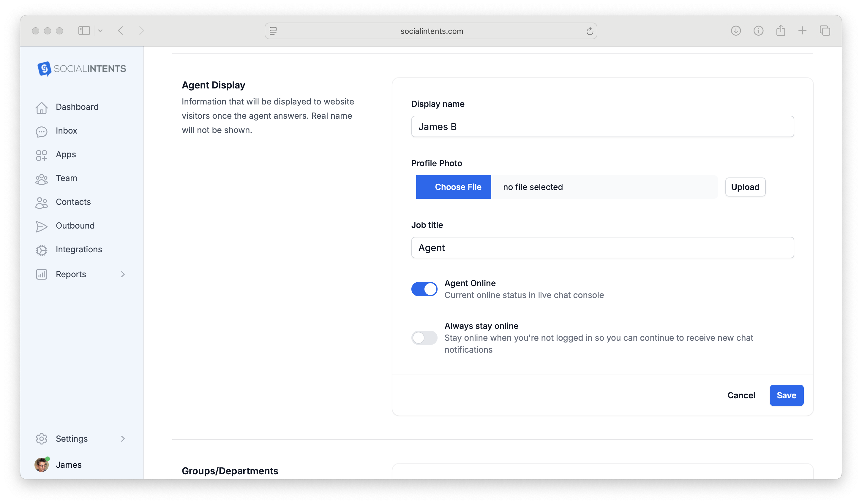Screen dimensions: 862x504
Task: Open Team via people group icon
Action: pyautogui.click(x=41, y=179)
